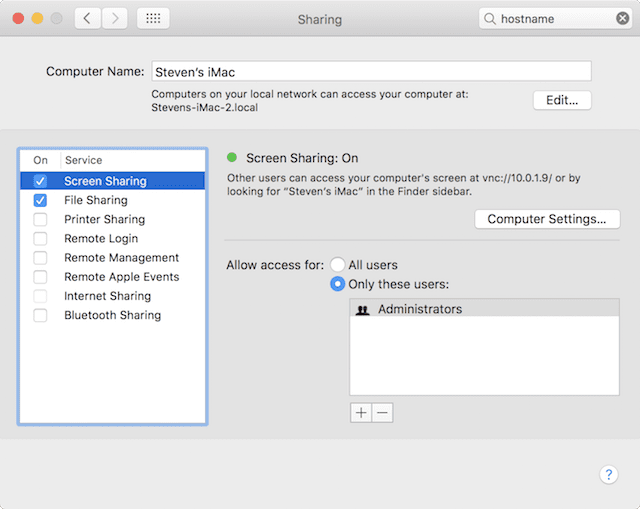Select Administrators in the users list
The image size is (640, 509).
(420, 309)
